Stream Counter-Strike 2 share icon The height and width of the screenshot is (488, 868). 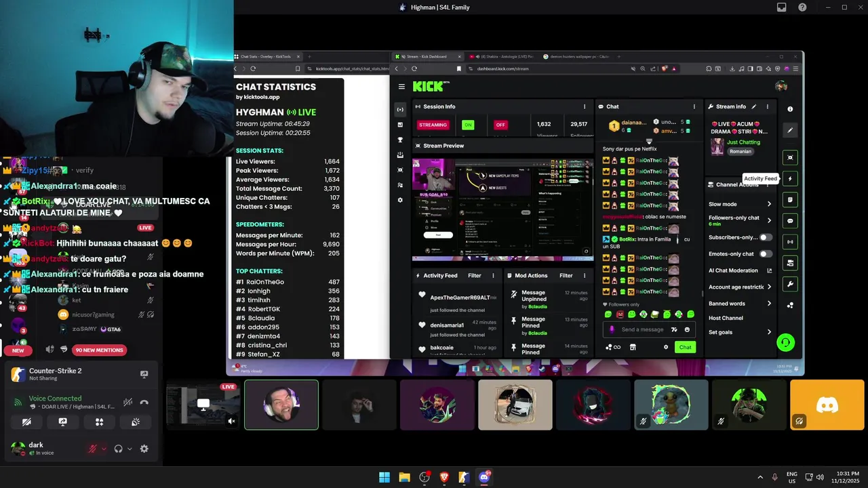coord(144,374)
